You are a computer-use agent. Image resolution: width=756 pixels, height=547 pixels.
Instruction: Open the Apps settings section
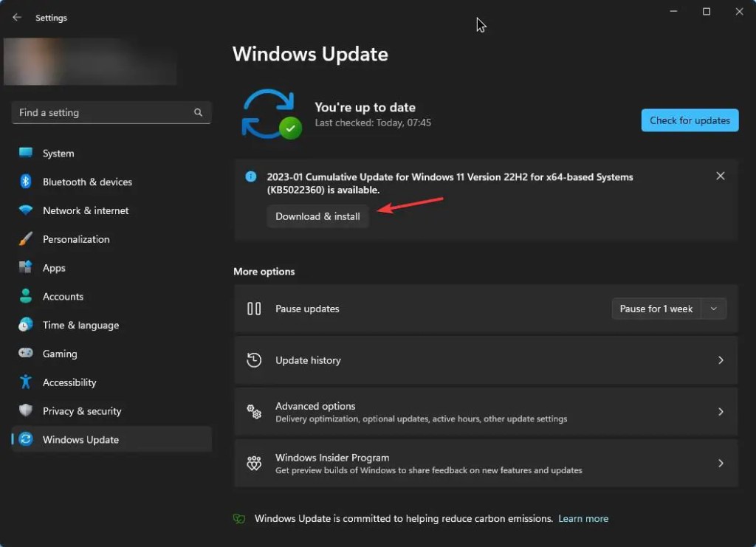(111, 268)
